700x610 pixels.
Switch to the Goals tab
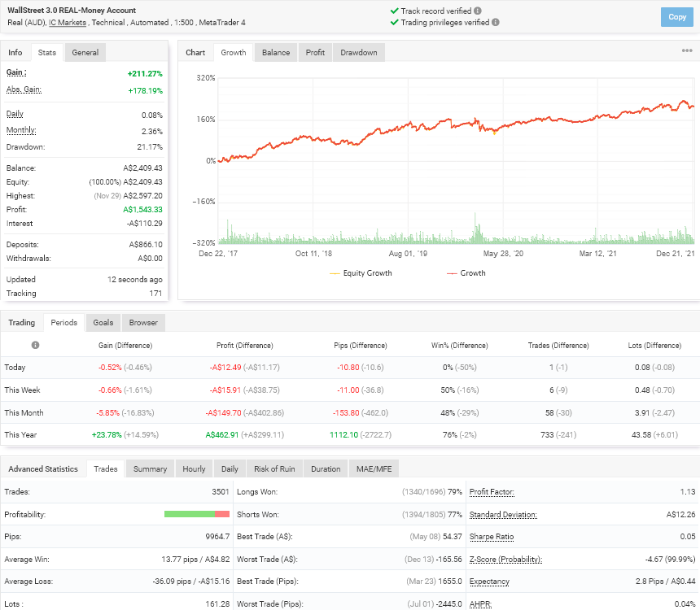coord(103,323)
